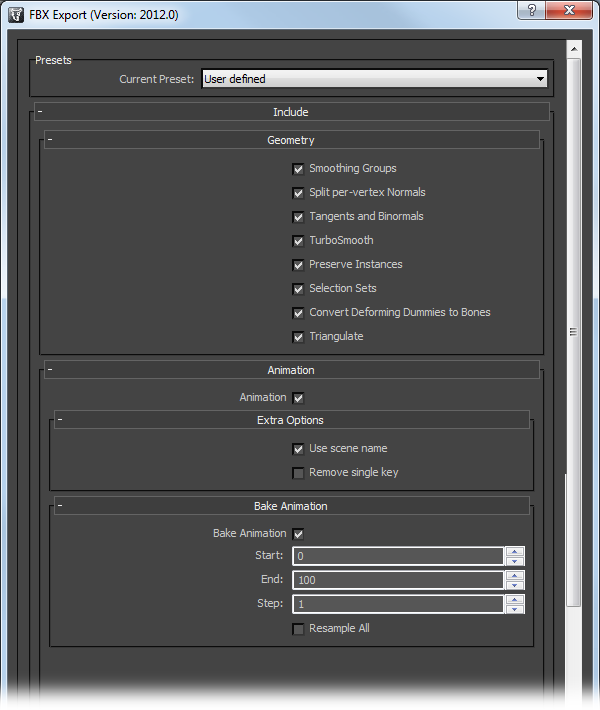The image size is (600, 710).
Task: Toggle the Bake Animation checkbox
Action: pyautogui.click(x=298, y=534)
